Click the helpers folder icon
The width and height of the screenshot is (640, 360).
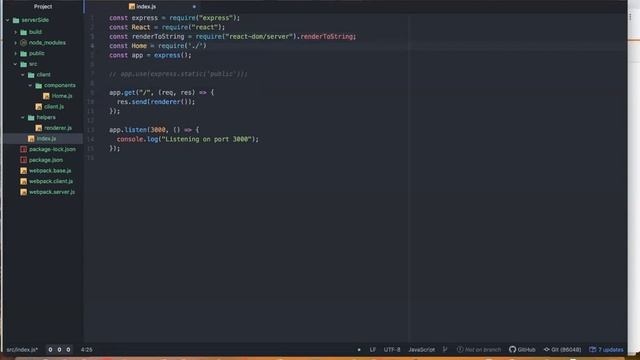coord(31,118)
